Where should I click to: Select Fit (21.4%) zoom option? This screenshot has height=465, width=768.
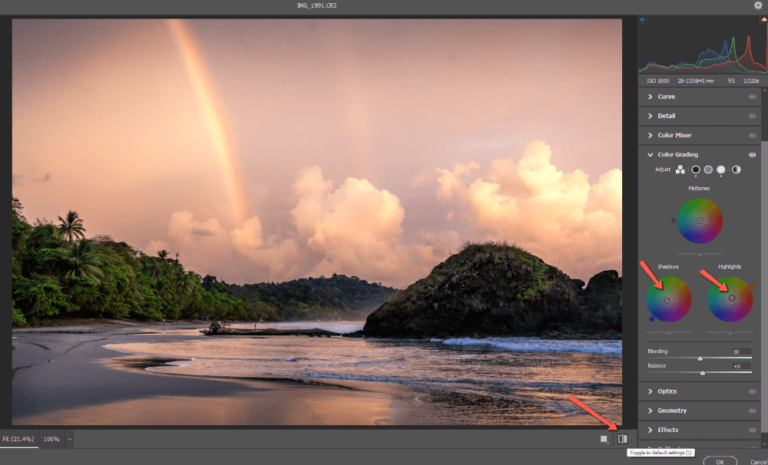pyautogui.click(x=19, y=439)
